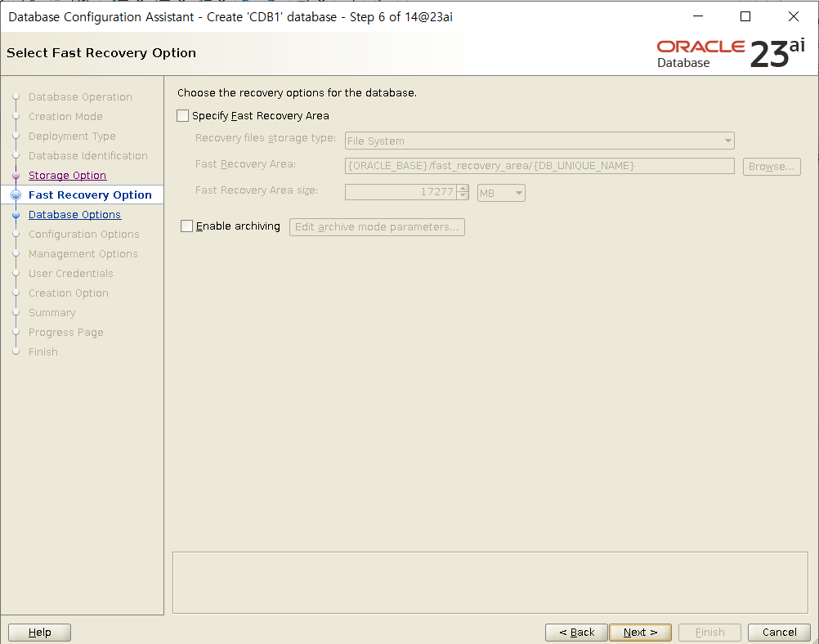Click the Next > button
Viewport: 819px width, 644px height.
click(640, 632)
